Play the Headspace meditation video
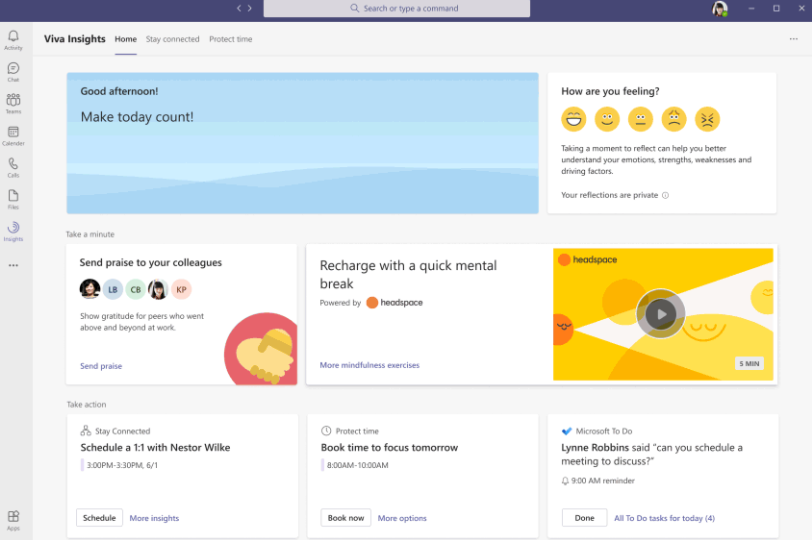The height and width of the screenshot is (540, 812). point(661,314)
